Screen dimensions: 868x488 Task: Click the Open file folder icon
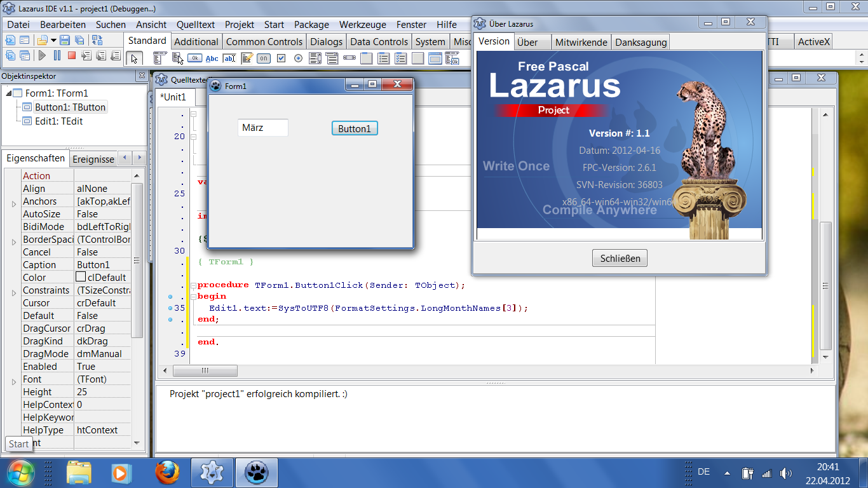pyautogui.click(x=42, y=40)
